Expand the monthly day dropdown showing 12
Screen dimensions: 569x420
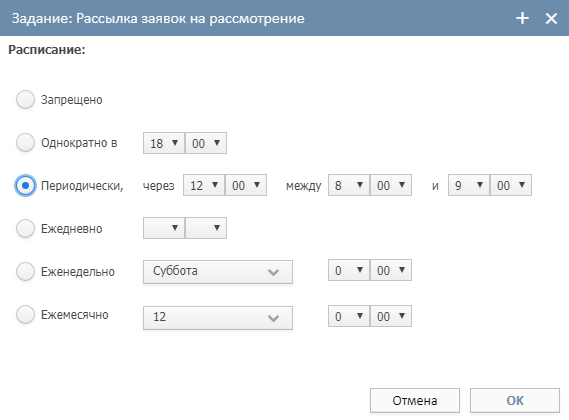point(218,318)
